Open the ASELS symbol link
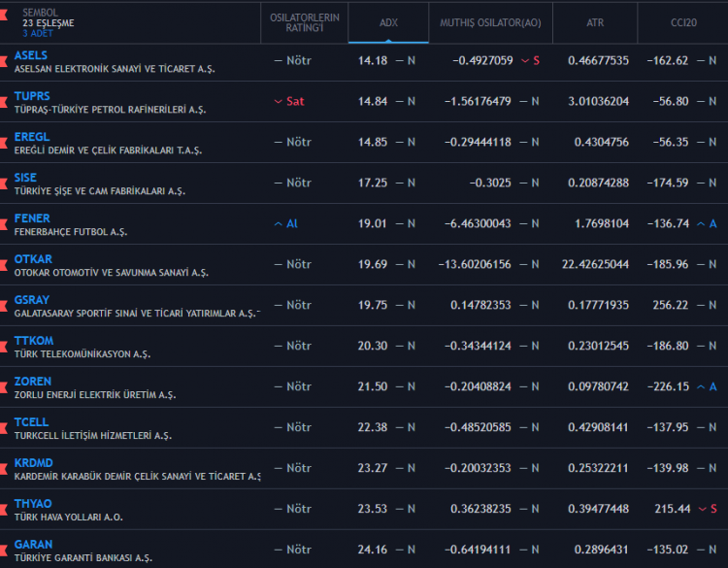Screen dimensions: 728x568 [31, 55]
